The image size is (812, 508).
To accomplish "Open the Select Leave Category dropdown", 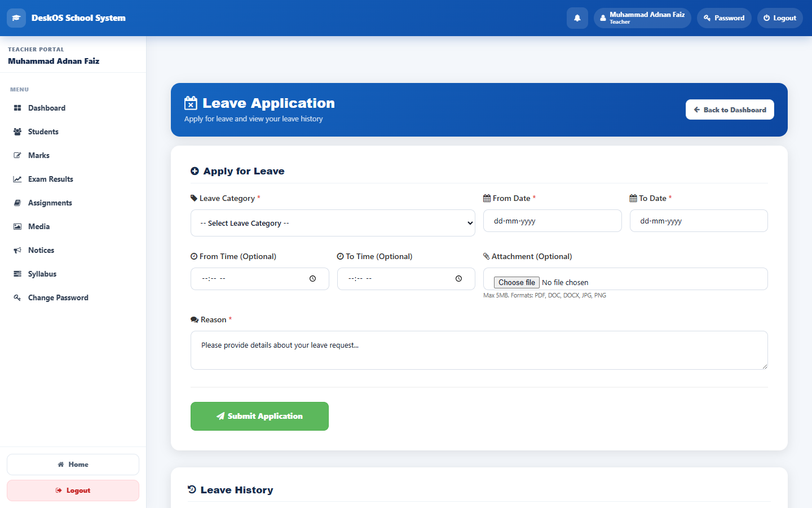I will click(333, 223).
